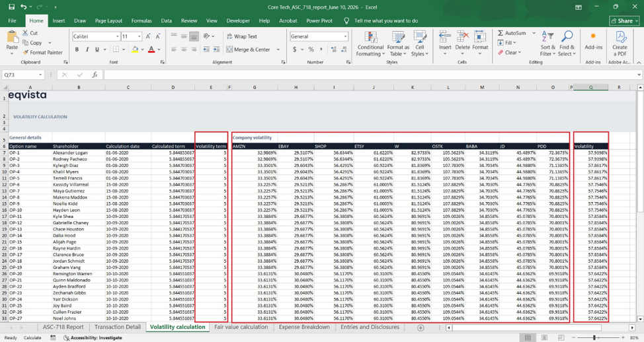The image size is (644, 342).
Task: Toggle Bottom Align vertical alignment
Action: point(194,36)
